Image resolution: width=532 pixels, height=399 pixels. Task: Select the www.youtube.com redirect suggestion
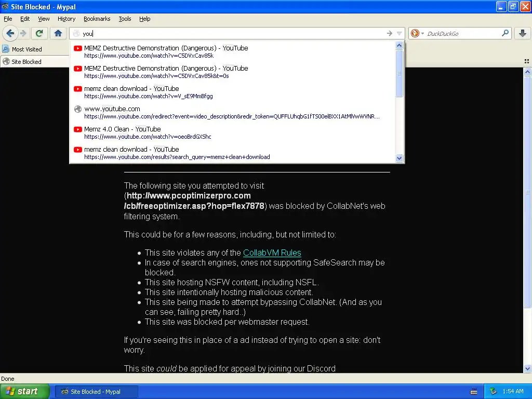[233, 113]
